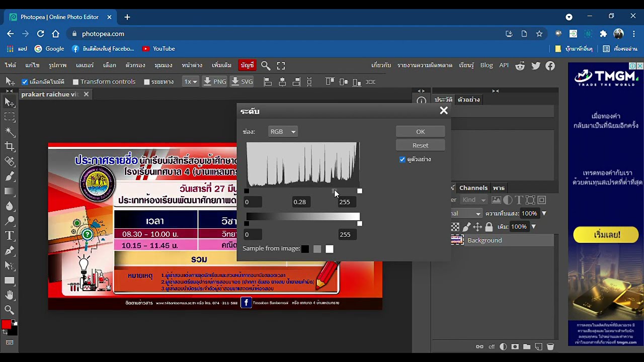Image resolution: width=644 pixels, height=362 pixels.
Task: Open the ตัวกรอง (Filter) menu
Action: 135,65
